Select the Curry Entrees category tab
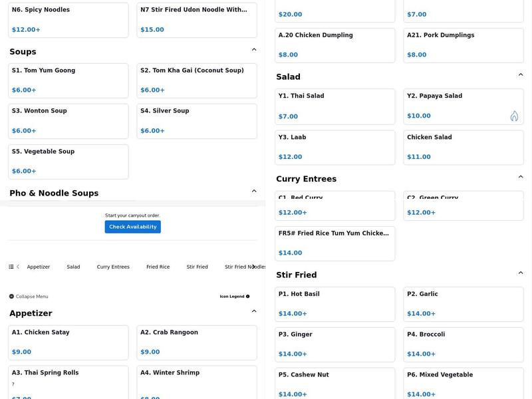The height and width of the screenshot is (399, 532). point(113,267)
